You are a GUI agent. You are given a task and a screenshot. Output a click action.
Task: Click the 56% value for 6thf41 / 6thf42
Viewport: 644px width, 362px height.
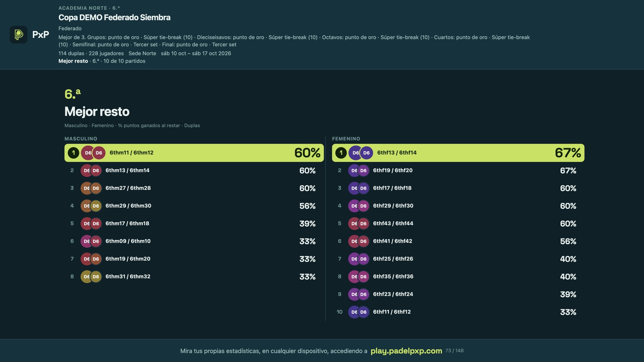tap(568, 241)
